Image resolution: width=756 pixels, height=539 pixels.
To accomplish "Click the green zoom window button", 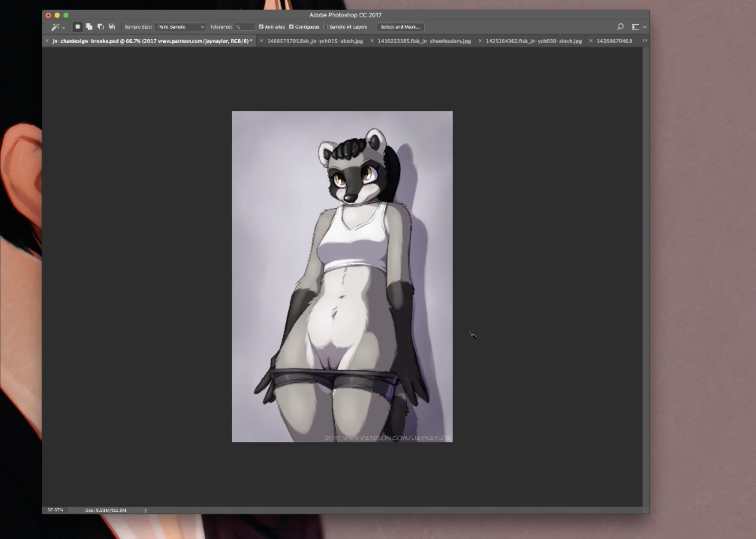I will [x=66, y=15].
